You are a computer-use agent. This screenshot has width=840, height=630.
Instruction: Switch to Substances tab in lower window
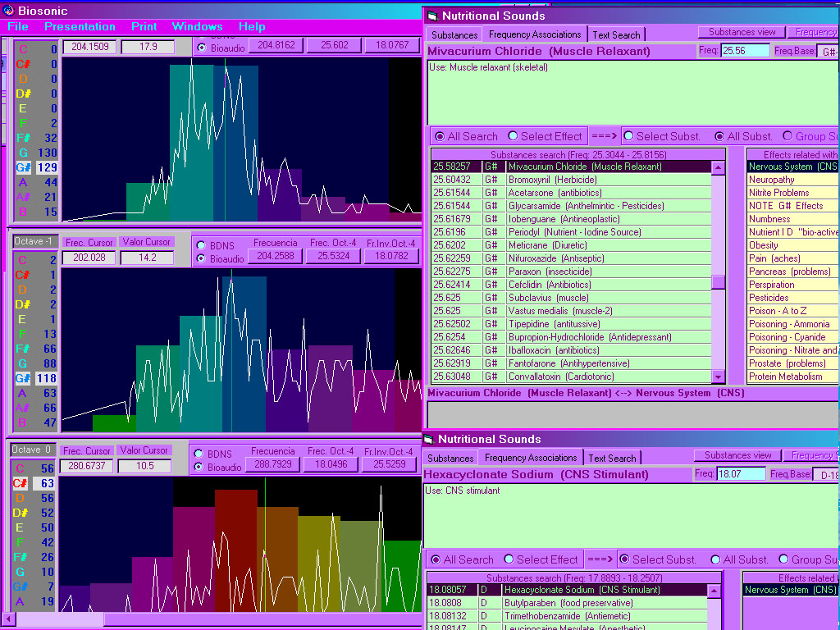[450, 458]
